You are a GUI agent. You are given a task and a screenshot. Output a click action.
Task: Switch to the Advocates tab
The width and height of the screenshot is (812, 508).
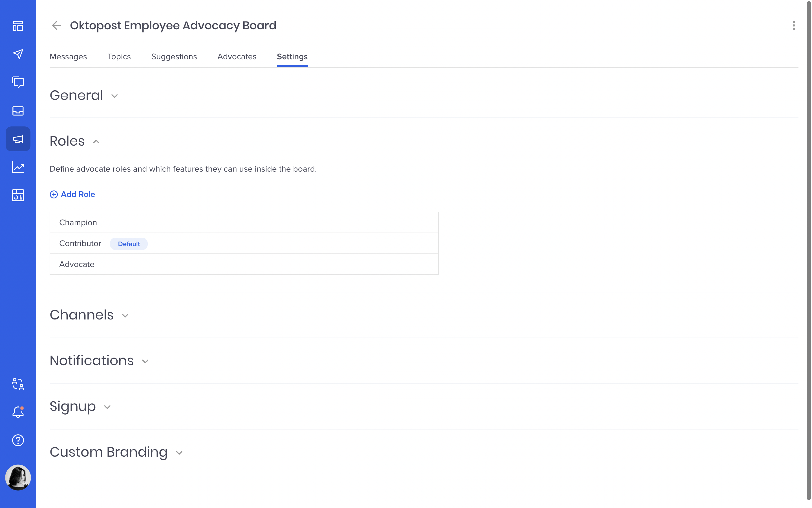tap(237, 56)
